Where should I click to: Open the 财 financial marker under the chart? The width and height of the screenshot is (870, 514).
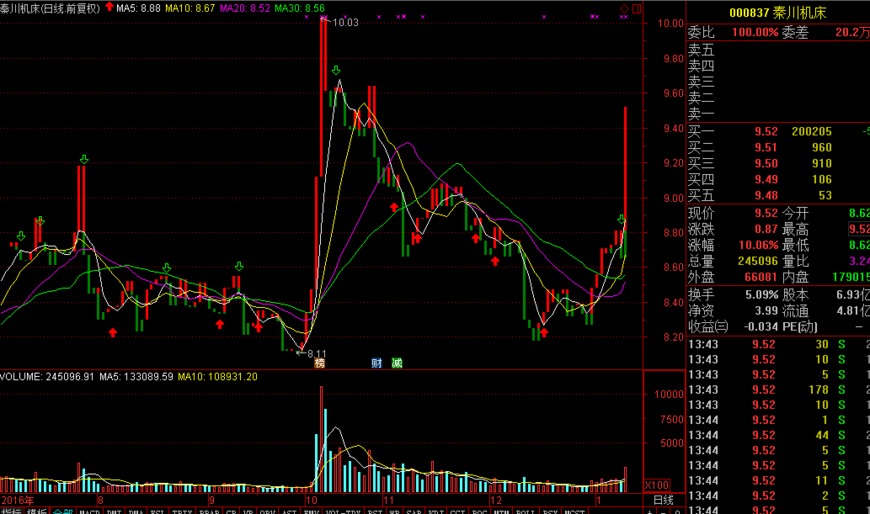coord(377,363)
